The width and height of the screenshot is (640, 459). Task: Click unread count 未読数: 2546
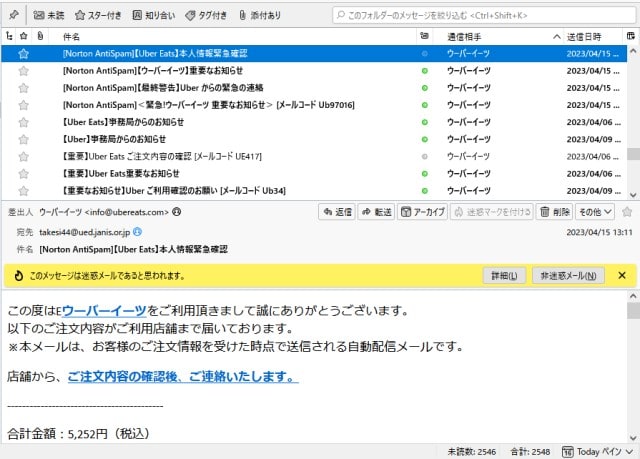[x=471, y=452]
